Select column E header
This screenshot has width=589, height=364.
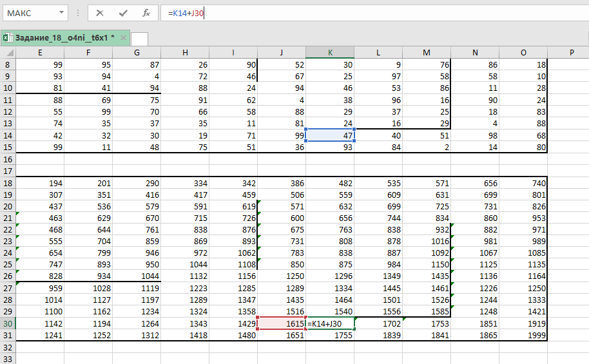(40, 52)
